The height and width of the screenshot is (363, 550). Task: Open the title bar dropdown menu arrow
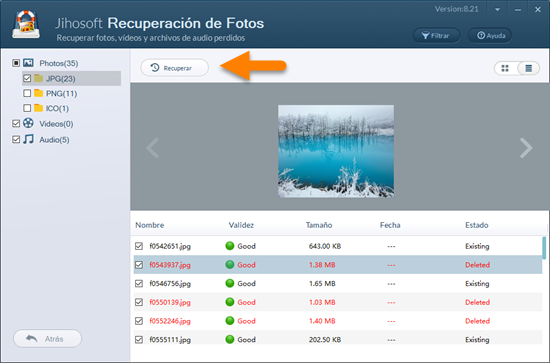click(x=497, y=9)
